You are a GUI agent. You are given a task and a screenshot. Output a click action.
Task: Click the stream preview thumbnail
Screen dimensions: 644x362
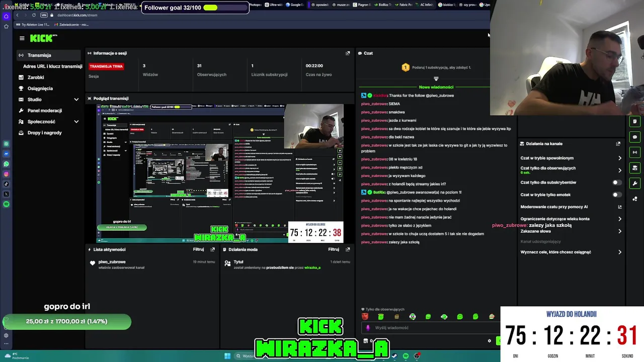(220, 173)
